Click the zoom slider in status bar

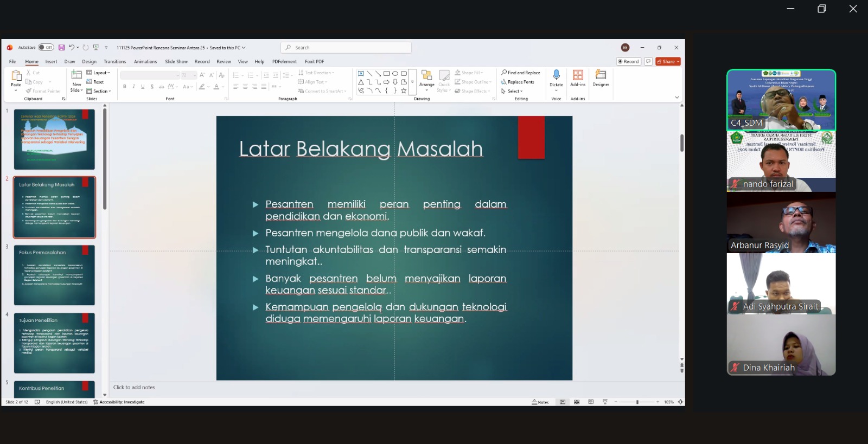click(x=637, y=402)
